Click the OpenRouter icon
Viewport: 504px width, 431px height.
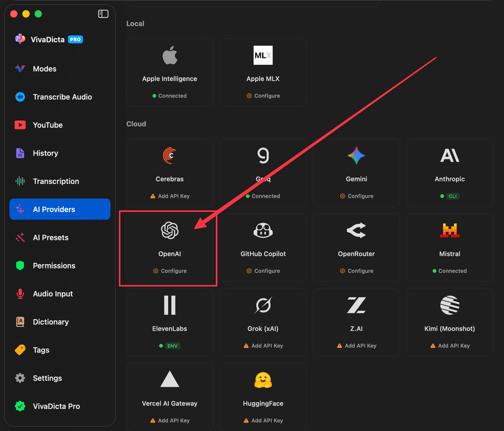click(356, 230)
